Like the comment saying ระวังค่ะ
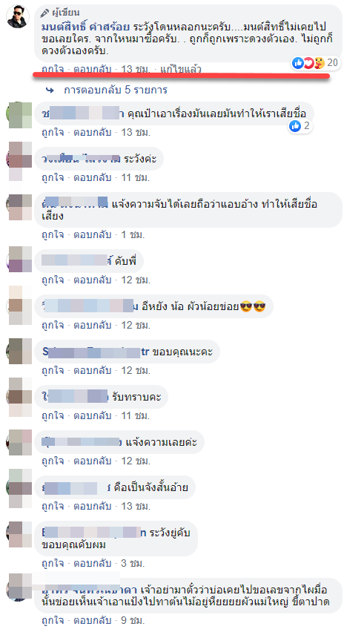The width and height of the screenshot is (364, 632). (x=53, y=177)
